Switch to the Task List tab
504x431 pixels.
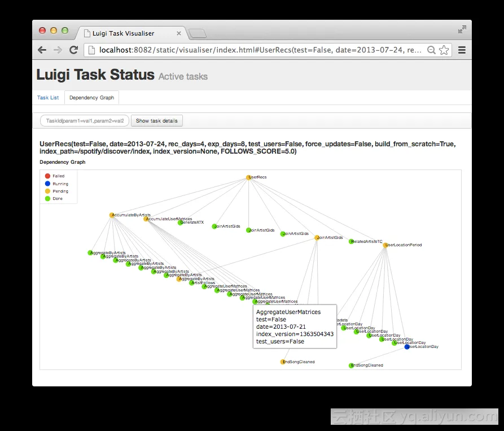pos(48,97)
